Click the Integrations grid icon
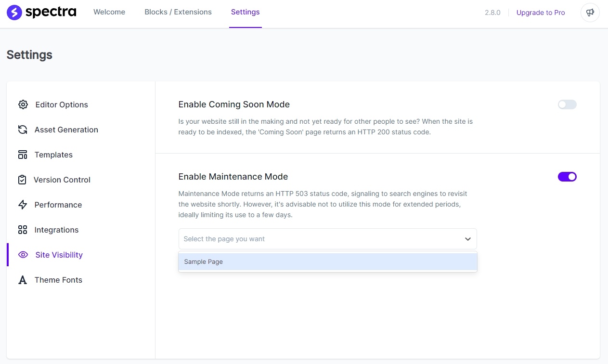This screenshot has width=608, height=364. pos(23,230)
